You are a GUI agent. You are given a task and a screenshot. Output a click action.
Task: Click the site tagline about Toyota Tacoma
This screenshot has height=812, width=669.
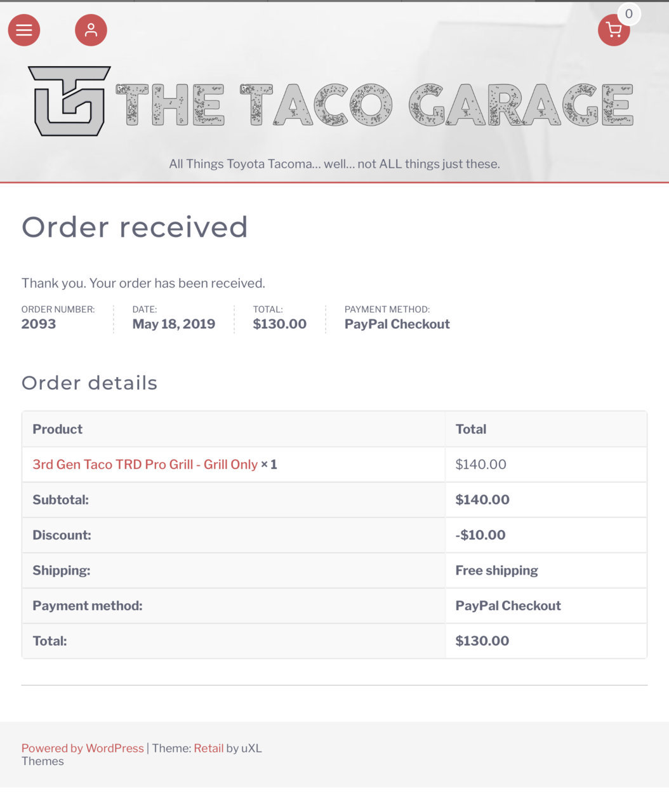click(334, 164)
